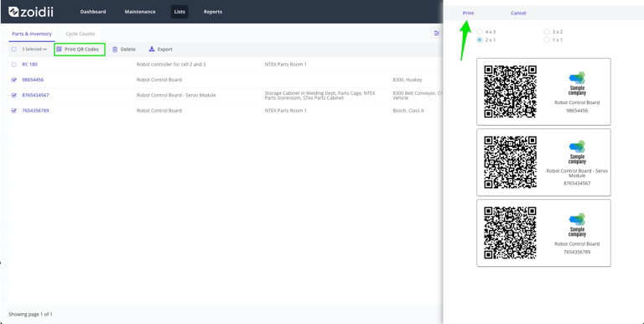Click Print in the QR panel
The image size is (644, 324).
click(468, 13)
